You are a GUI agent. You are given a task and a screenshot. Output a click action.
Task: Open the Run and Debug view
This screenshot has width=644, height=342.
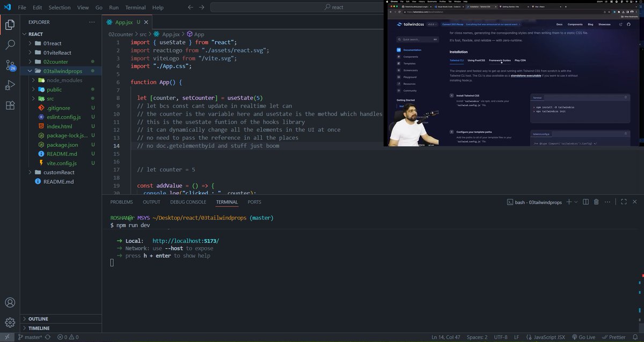[x=10, y=85]
